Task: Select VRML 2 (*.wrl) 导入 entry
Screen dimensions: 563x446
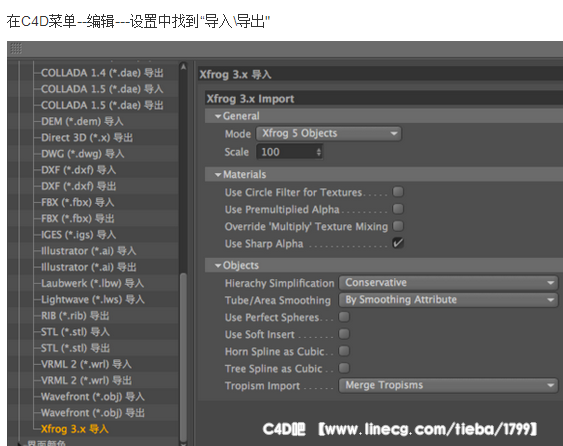Action: (x=86, y=364)
